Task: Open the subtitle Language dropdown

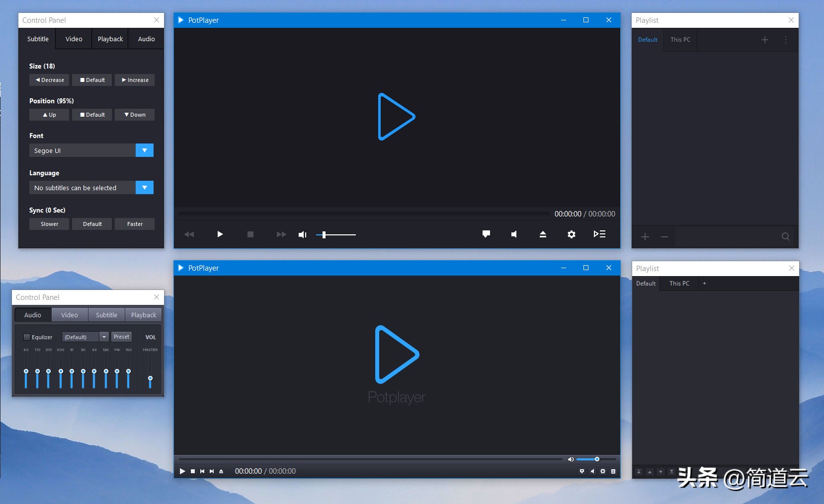Action: [144, 188]
